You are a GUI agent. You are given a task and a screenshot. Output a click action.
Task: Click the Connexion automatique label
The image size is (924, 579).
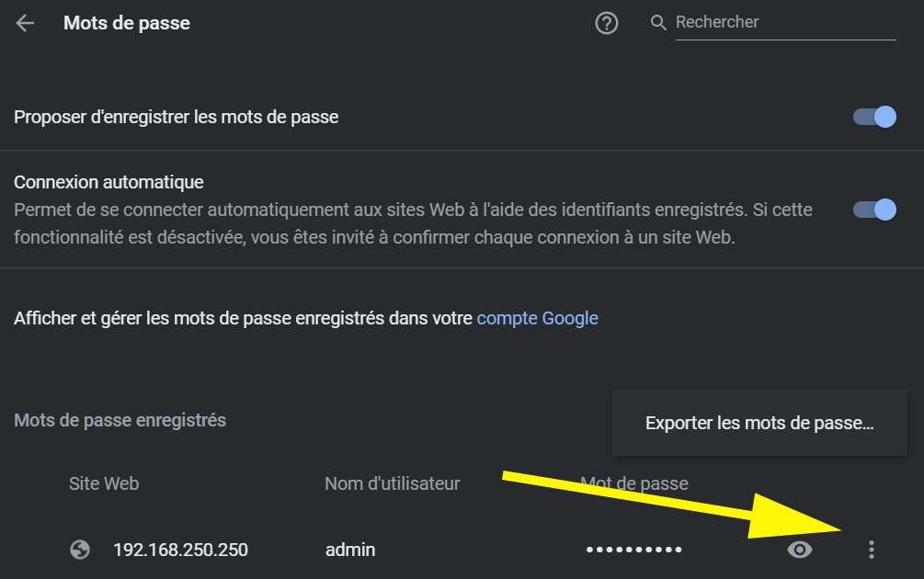(x=109, y=182)
